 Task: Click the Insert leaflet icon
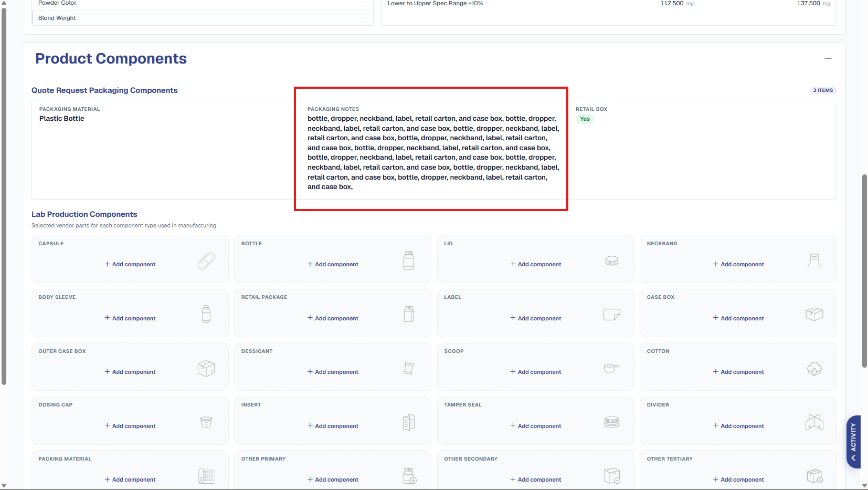click(x=409, y=422)
